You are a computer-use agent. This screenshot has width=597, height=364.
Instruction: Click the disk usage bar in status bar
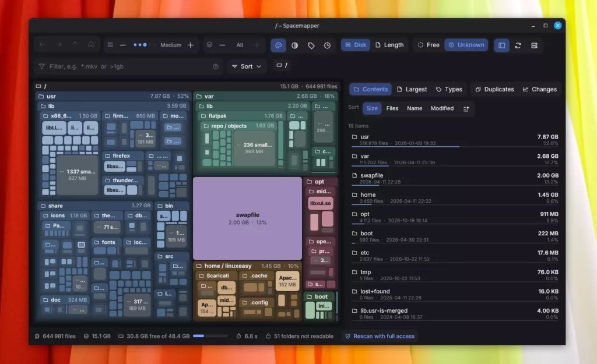coord(210,336)
